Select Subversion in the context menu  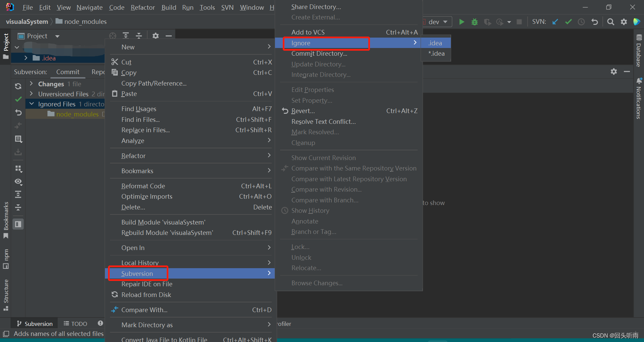(190, 274)
